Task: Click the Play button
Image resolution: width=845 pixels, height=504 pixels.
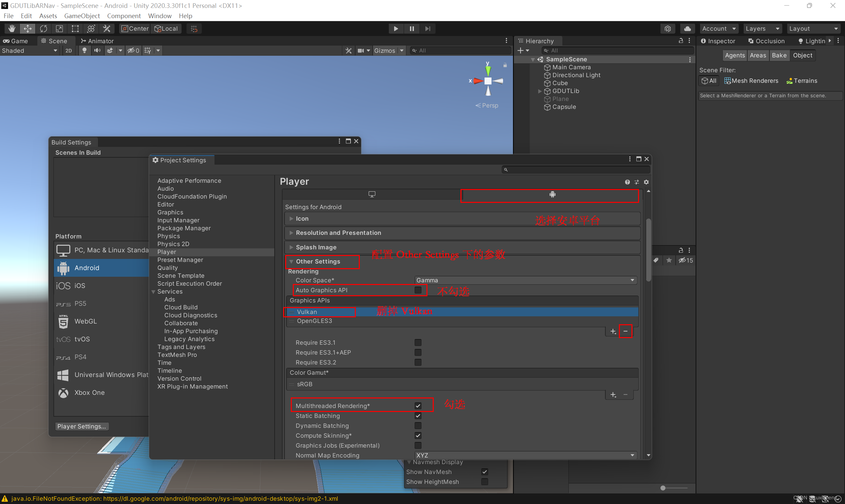Action: (x=396, y=28)
